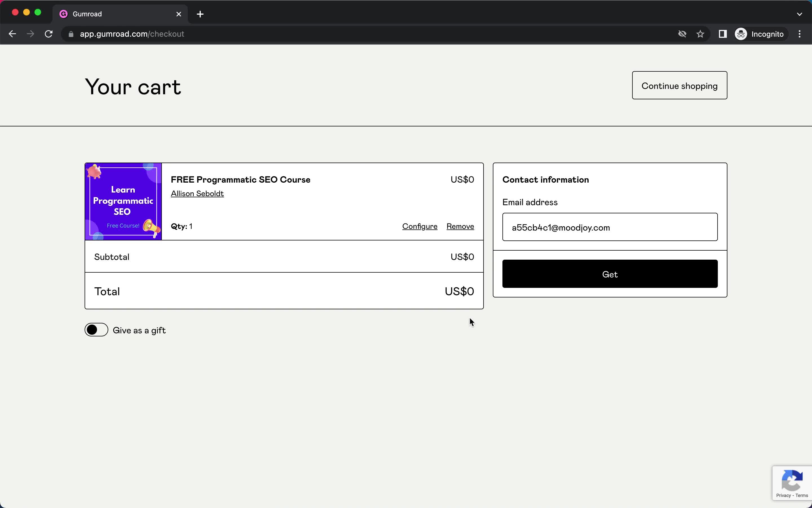The width and height of the screenshot is (812, 508).
Task: Open the Incognito profile menu
Action: (x=760, y=34)
